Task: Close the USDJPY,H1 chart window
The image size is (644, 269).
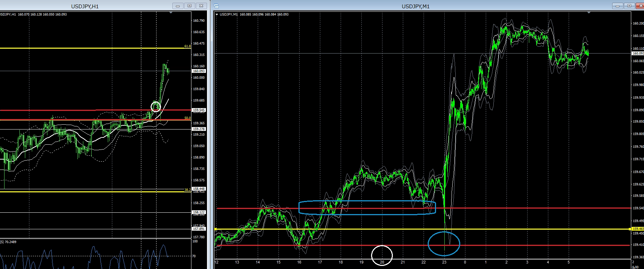Action: (201, 6)
